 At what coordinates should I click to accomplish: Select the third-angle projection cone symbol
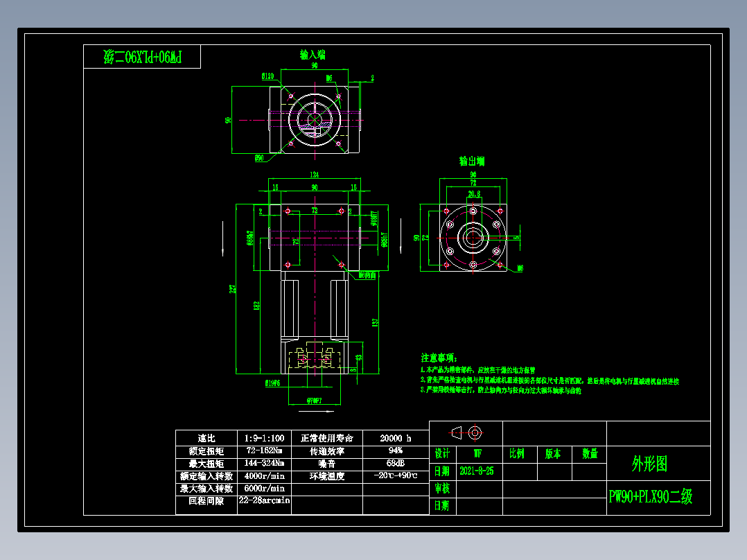click(455, 432)
